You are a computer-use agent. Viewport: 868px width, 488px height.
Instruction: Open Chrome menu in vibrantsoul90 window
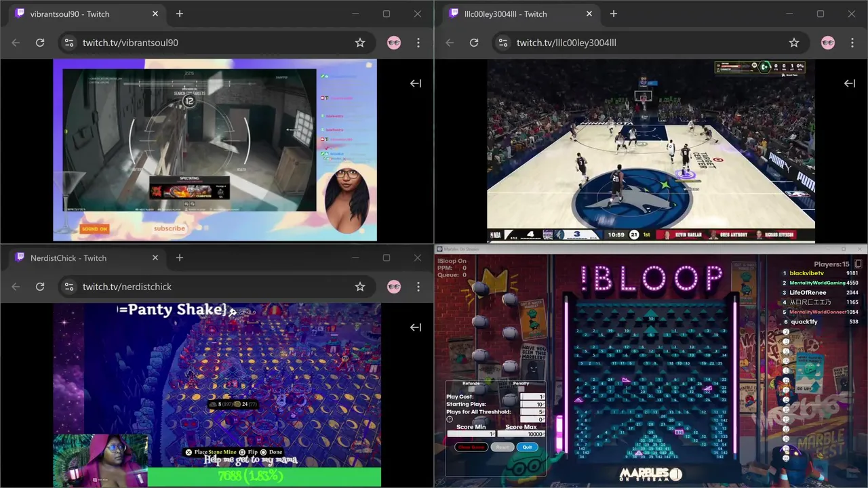[418, 43]
